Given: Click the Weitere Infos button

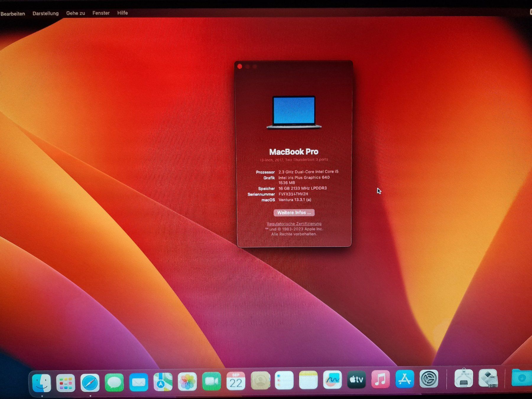Looking at the screenshot, I should 294,213.
